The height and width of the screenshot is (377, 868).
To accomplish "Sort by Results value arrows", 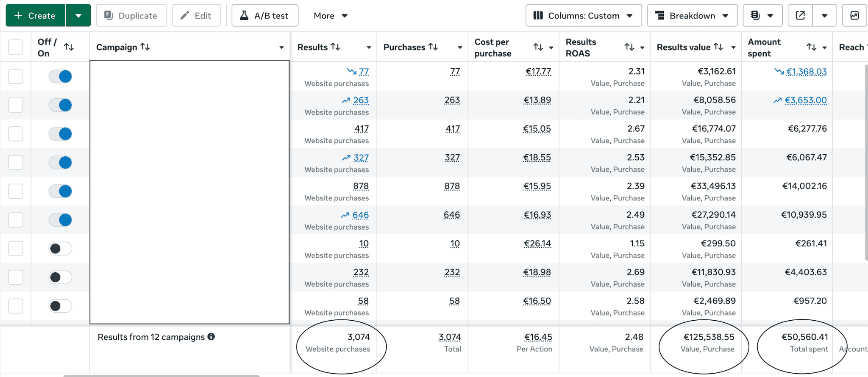I will (718, 47).
